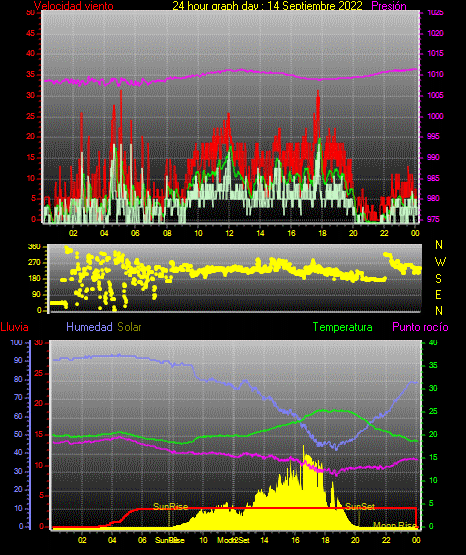Click the red '35' on wind speed axis

pyautogui.click(x=31, y=74)
